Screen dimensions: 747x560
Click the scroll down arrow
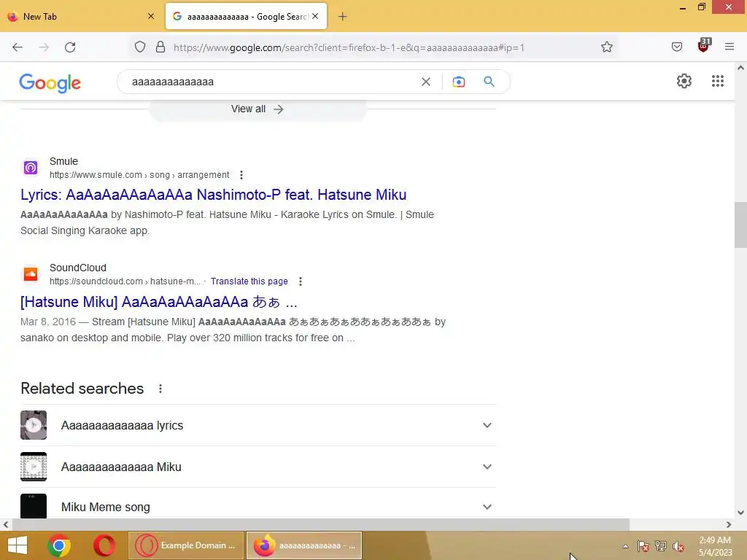coord(740,513)
